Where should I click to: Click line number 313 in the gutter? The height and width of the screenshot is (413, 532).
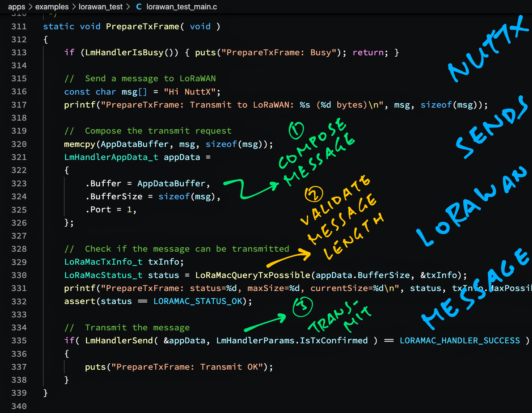click(19, 53)
